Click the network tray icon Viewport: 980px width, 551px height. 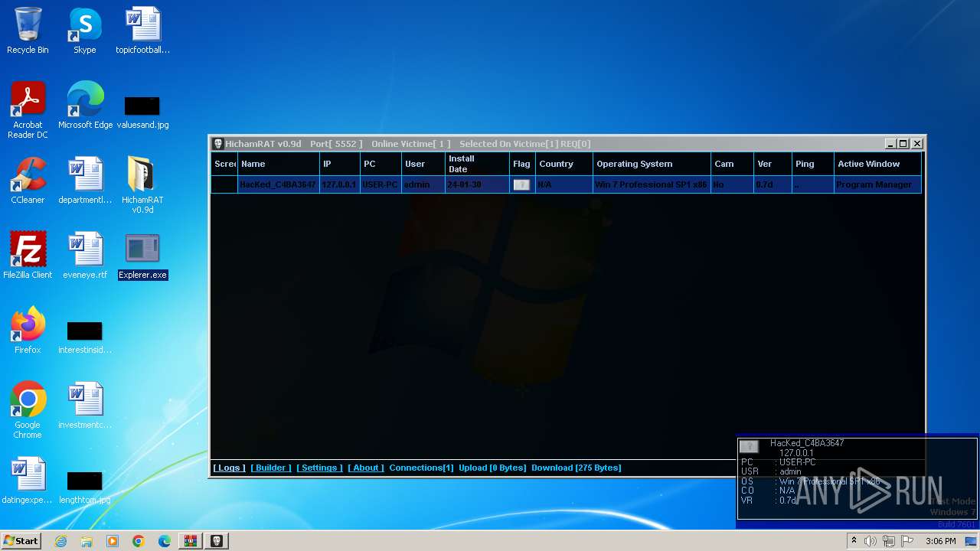[x=889, y=541]
